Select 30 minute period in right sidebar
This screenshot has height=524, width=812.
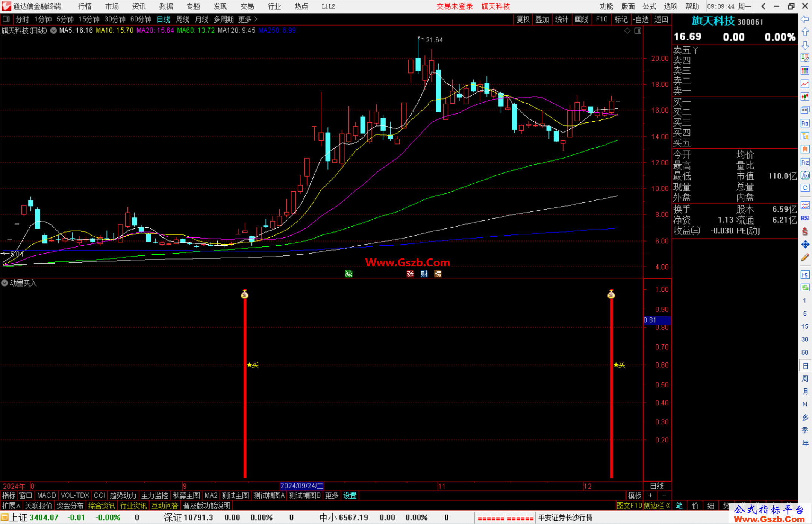805,339
